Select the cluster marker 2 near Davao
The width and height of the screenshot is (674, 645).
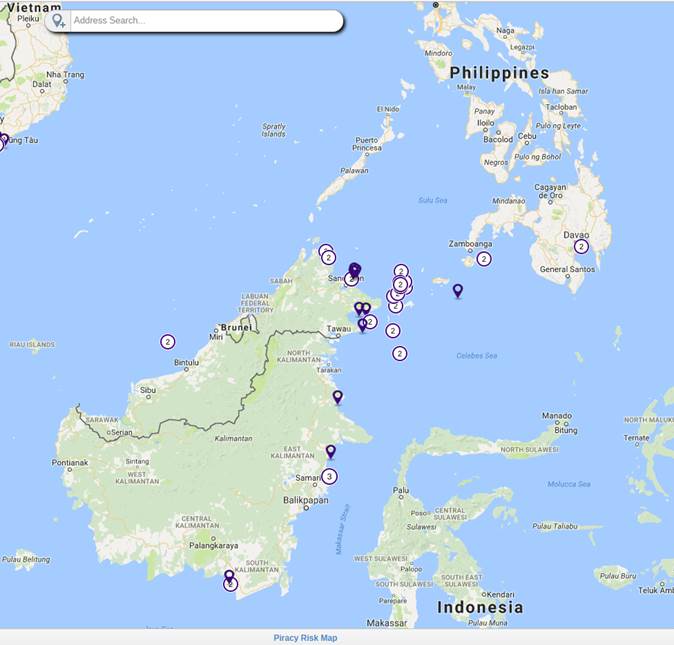click(x=581, y=247)
